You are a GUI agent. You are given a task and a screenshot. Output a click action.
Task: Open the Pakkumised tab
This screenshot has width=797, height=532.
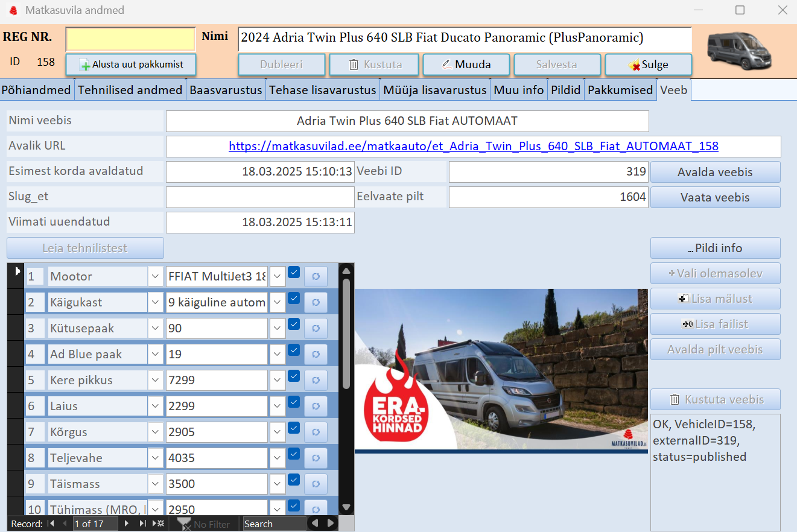point(620,90)
